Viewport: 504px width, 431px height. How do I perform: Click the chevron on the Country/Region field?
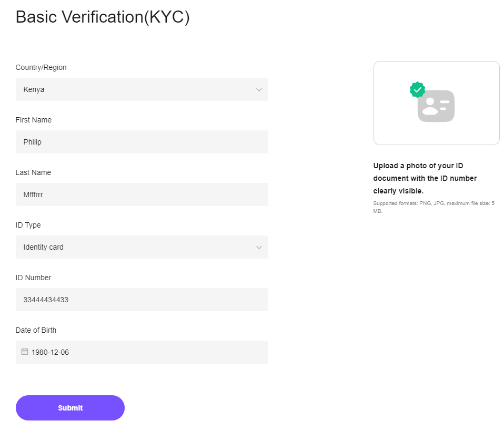coord(259,89)
